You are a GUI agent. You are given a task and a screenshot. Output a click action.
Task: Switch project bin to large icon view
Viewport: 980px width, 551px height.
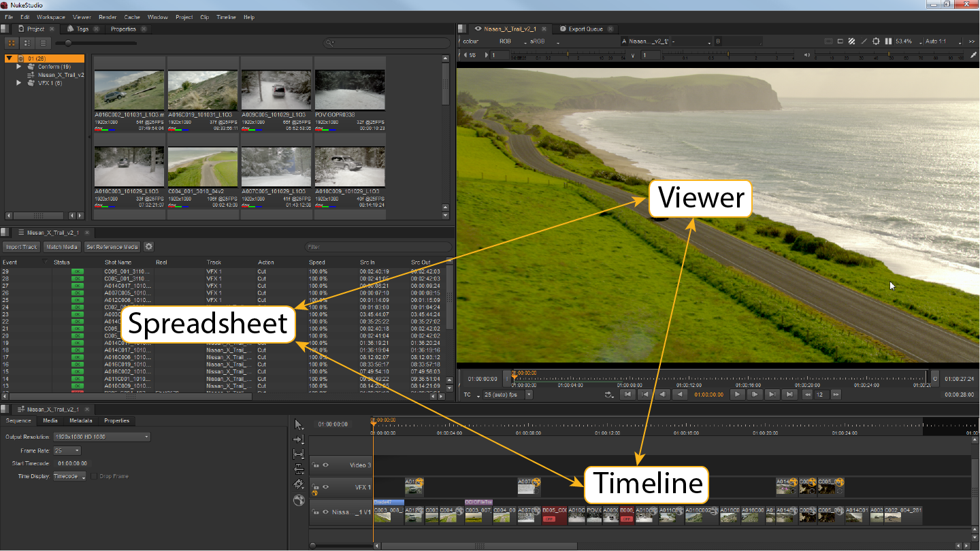pos(12,43)
